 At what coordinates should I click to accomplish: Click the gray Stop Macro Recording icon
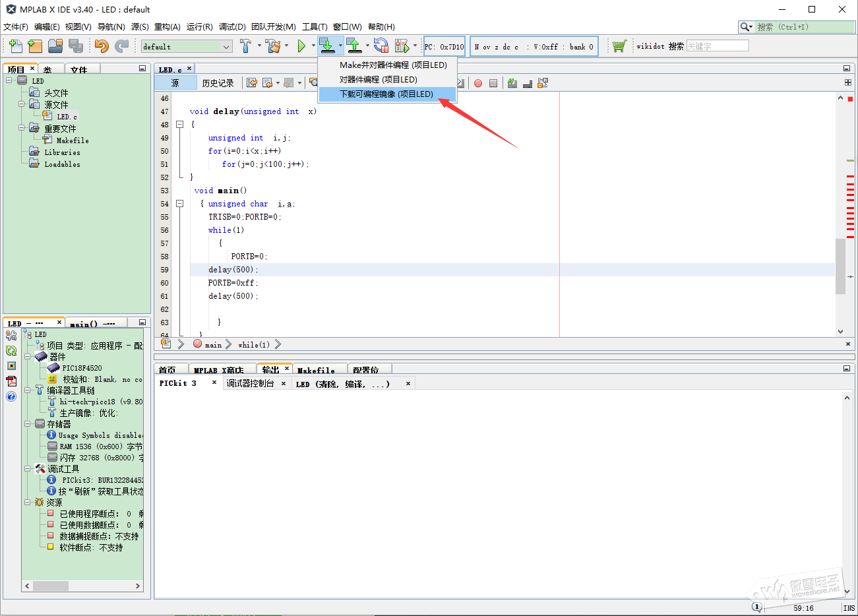click(493, 83)
